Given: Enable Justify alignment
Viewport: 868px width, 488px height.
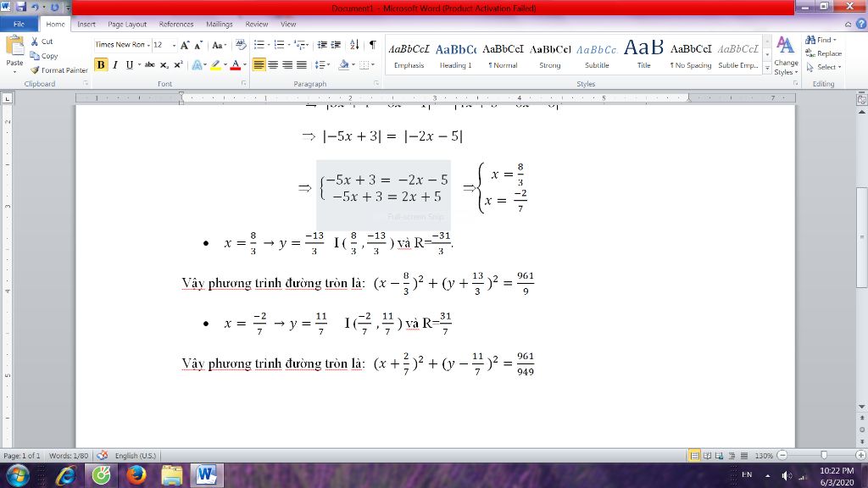Looking at the screenshot, I should click(302, 64).
